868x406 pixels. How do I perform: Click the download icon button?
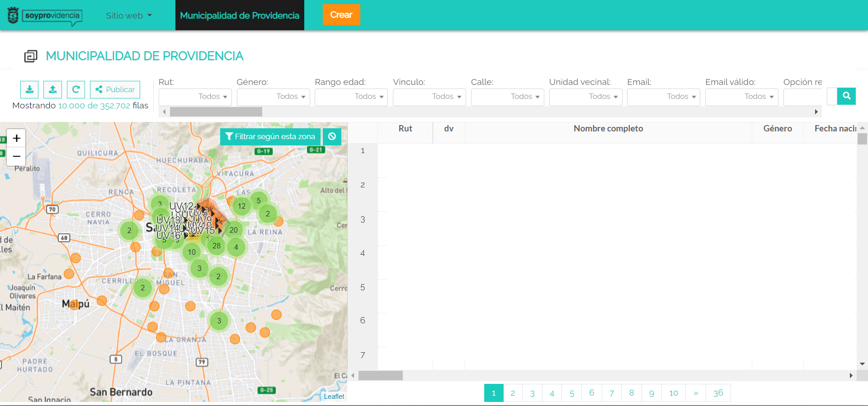coord(29,89)
